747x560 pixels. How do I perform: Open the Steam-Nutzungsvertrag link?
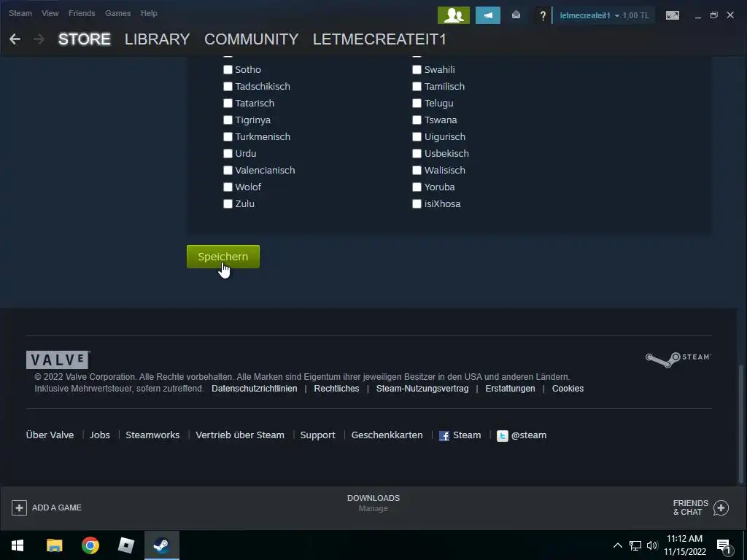[x=422, y=389]
